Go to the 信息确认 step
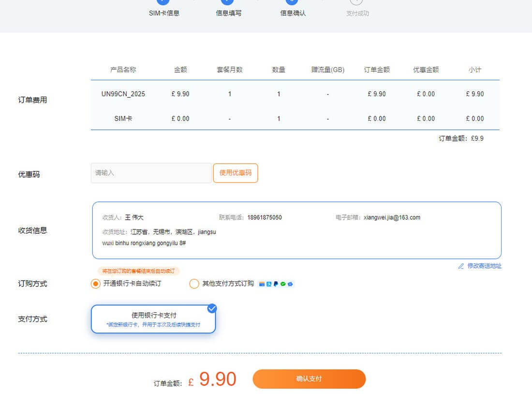Screen dimensions: 532x394 293,13
